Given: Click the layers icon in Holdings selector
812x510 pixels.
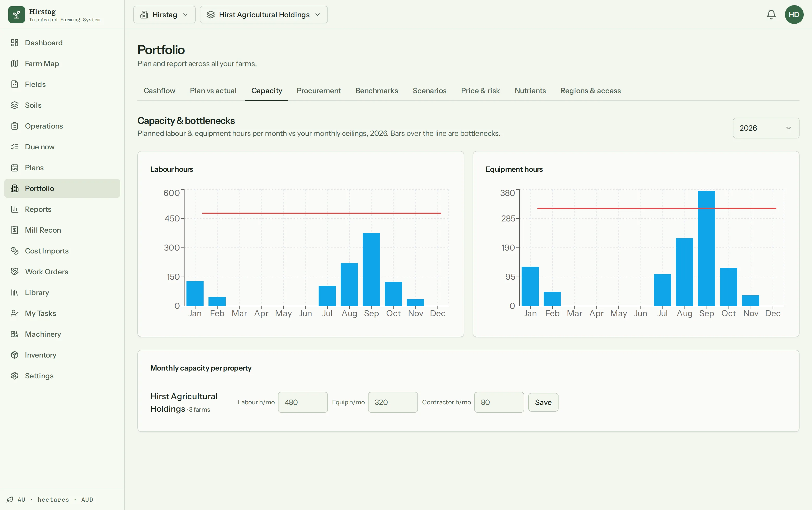Looking at the screenshot, I should pos(211,15).
